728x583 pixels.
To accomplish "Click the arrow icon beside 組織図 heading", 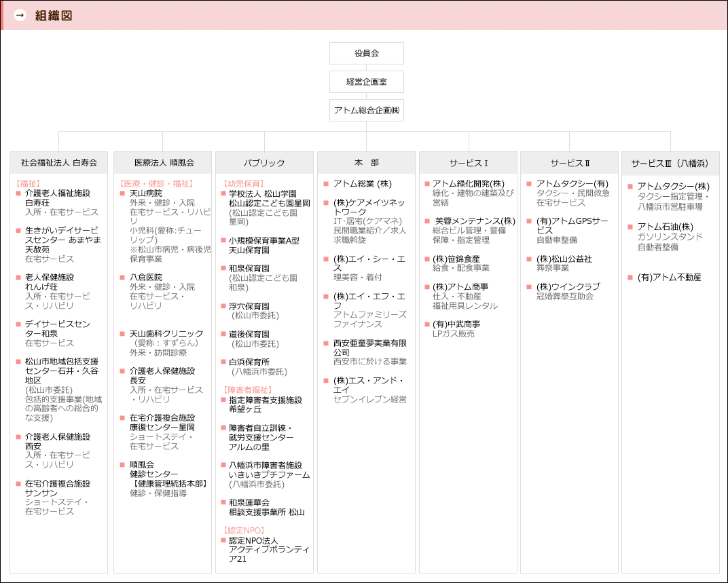I will (x=20, y=16).
